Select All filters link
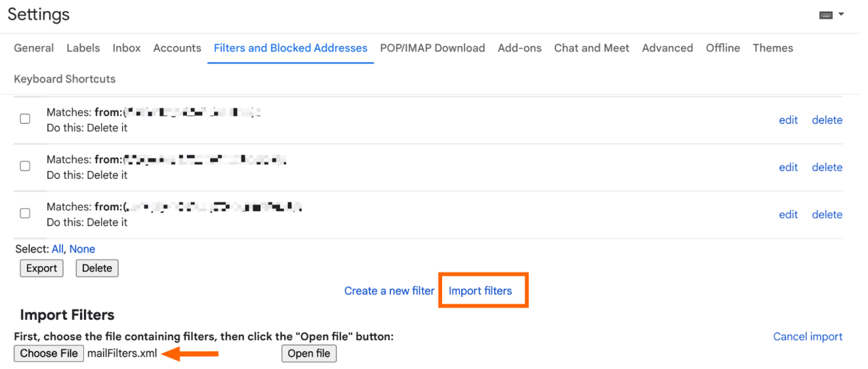The width and height of the screenshot is (868, 369). [x=58, y=249]
